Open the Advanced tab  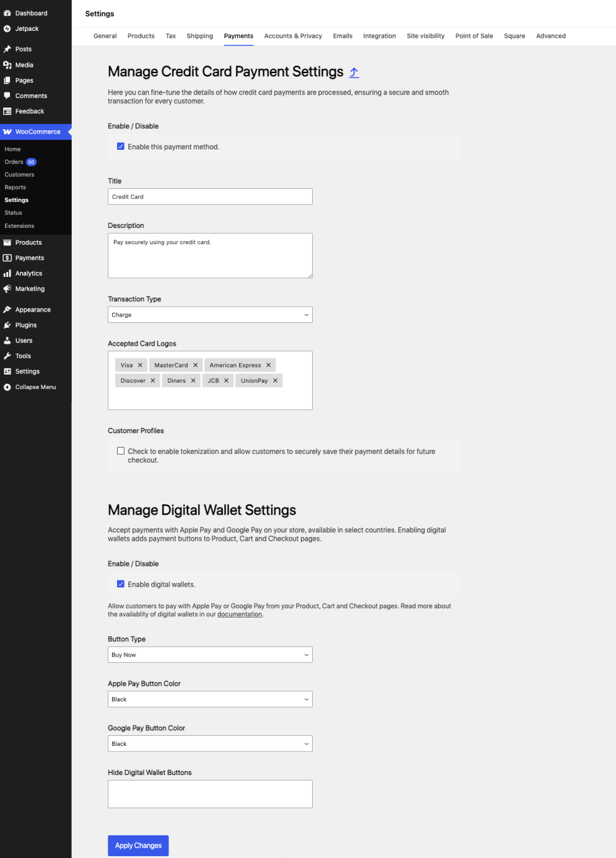(x=551, y=36)
